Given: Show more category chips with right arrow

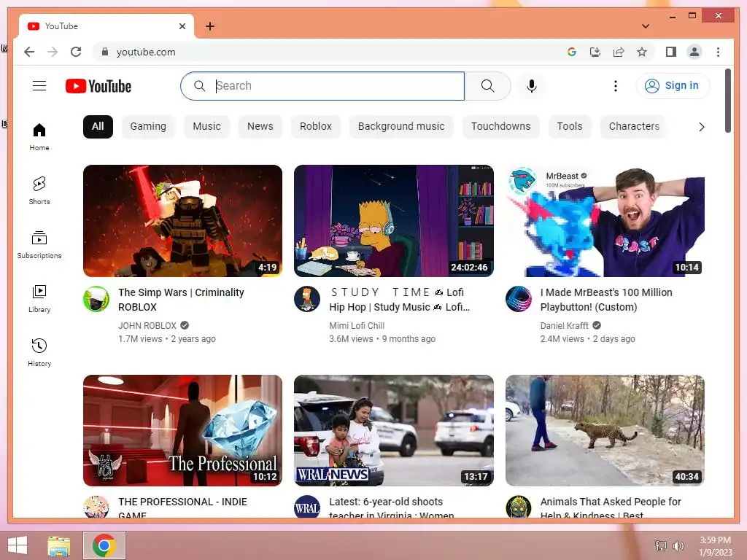Looking at the screenshot, I should (701, 127).
